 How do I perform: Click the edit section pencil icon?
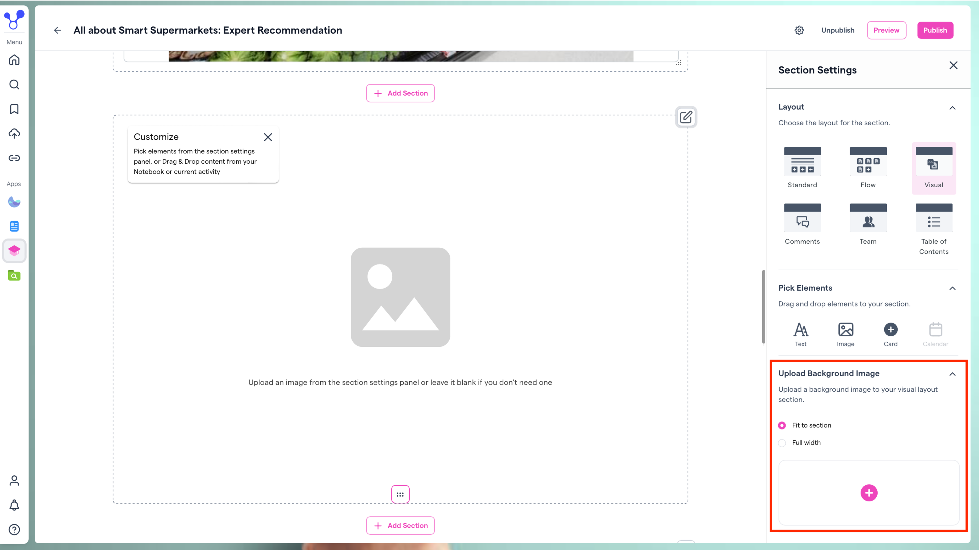(x=686, y=117)
